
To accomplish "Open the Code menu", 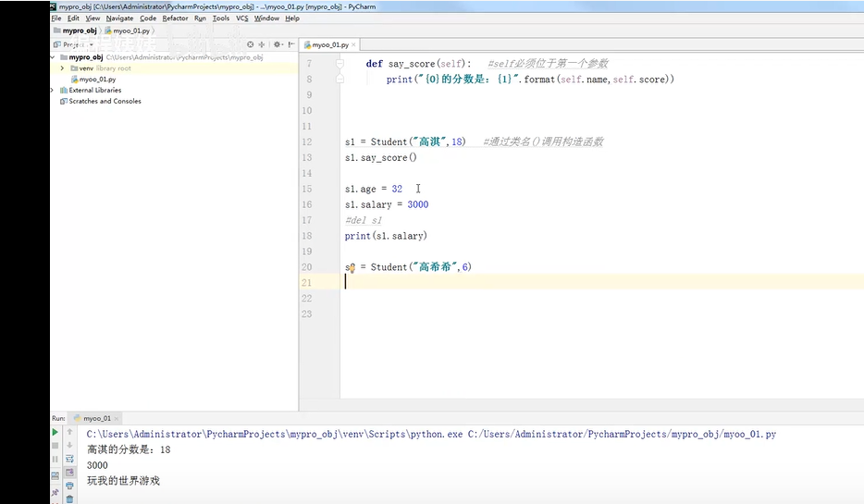I will tap(148, 18).
